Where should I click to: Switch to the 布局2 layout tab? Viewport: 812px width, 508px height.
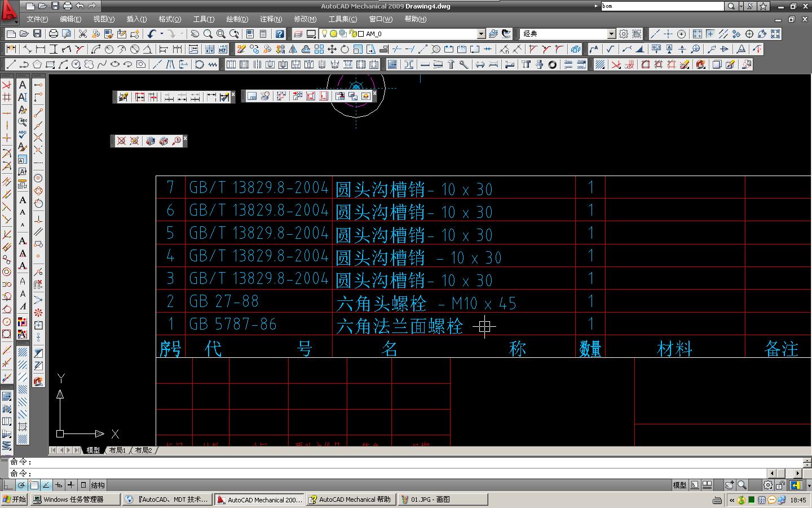tap(143, 450)
